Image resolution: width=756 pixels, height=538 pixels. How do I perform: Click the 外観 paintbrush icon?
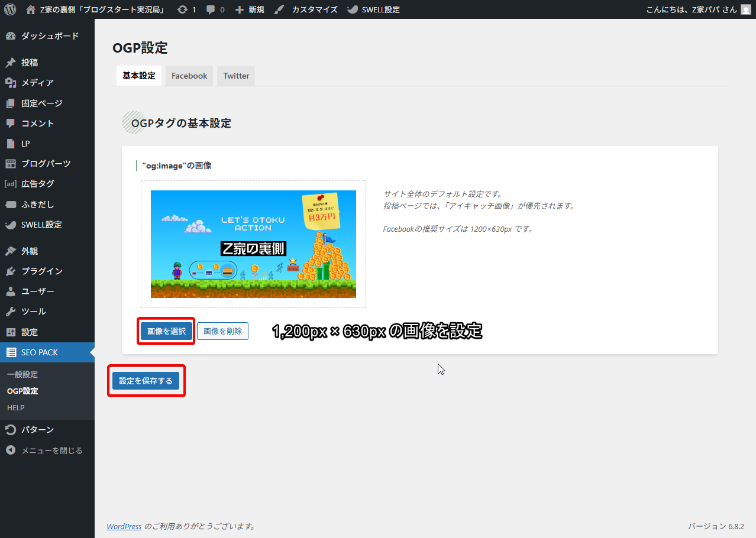[x=11, y=251]
